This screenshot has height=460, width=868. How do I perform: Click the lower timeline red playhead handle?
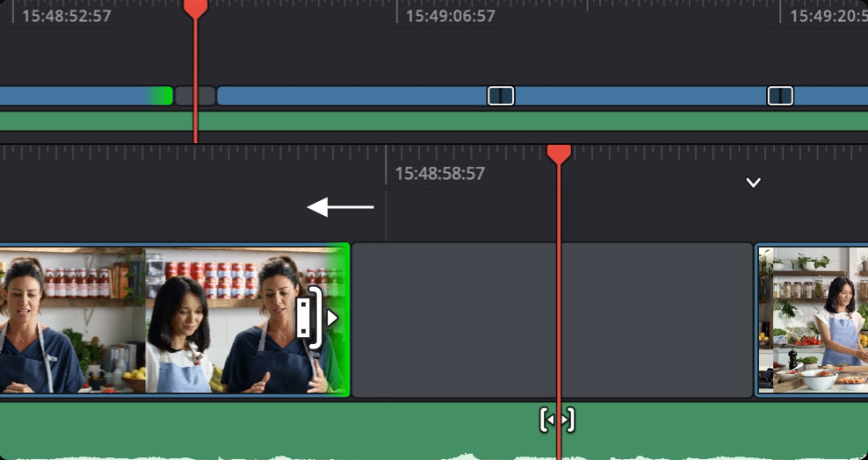[559, 155]
